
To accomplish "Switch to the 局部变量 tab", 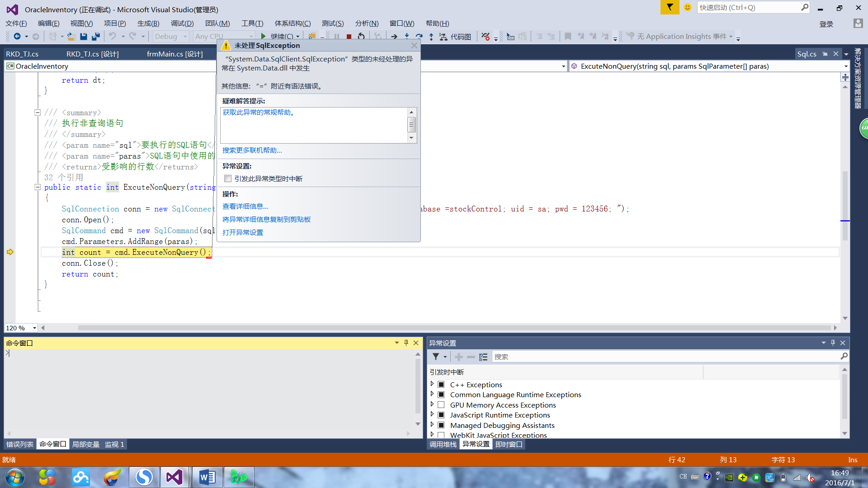I will pos(86,444).
